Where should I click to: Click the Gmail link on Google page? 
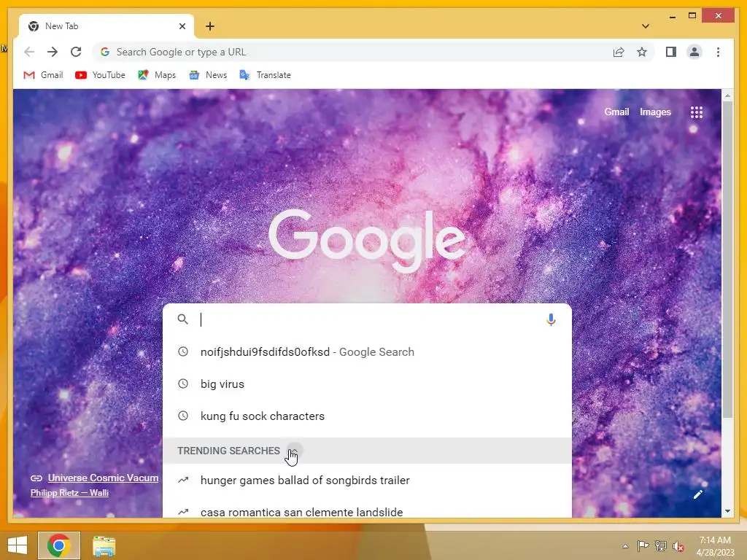coord(616,112)
